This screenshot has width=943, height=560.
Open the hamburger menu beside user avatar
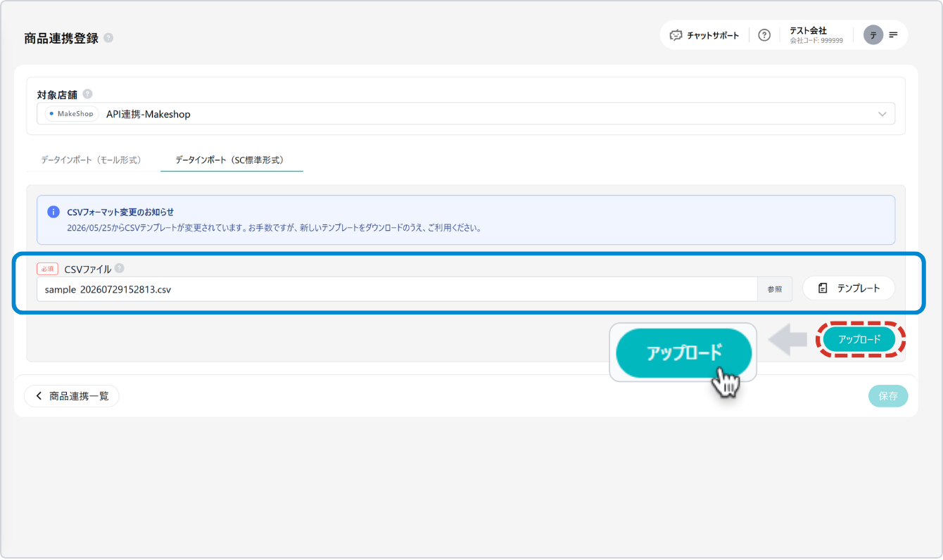(893, 35)
